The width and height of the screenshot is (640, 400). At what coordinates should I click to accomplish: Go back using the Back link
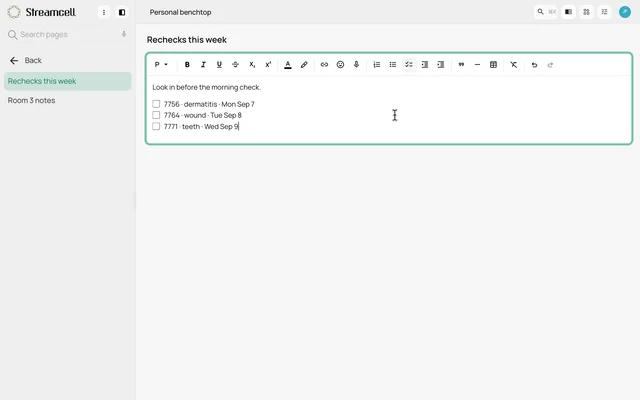(25, 60)
